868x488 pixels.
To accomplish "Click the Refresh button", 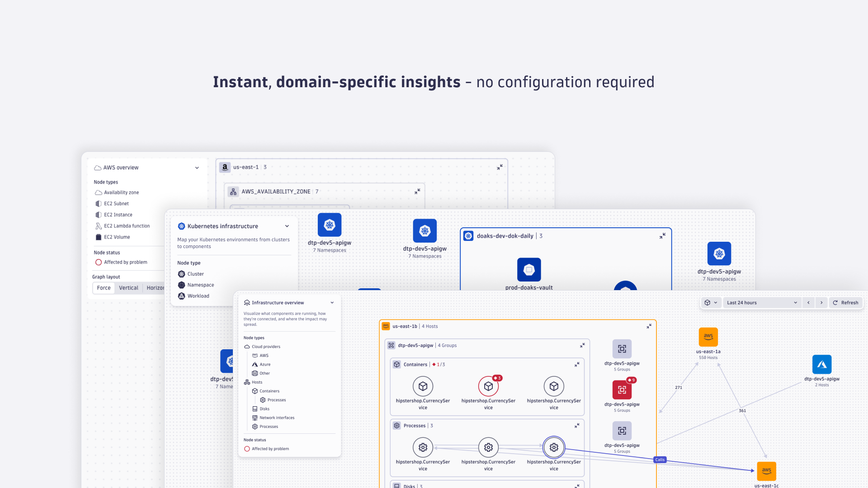I will [x=846, y=302].
